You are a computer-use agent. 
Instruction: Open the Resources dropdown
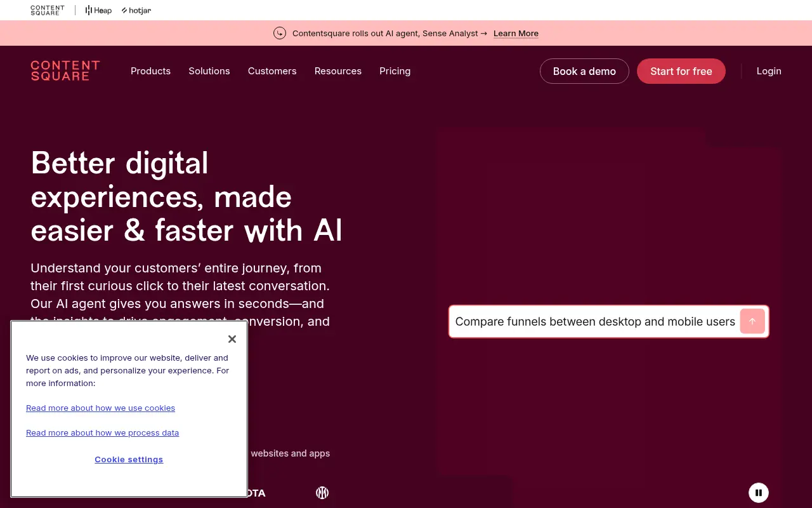point(337,71)
